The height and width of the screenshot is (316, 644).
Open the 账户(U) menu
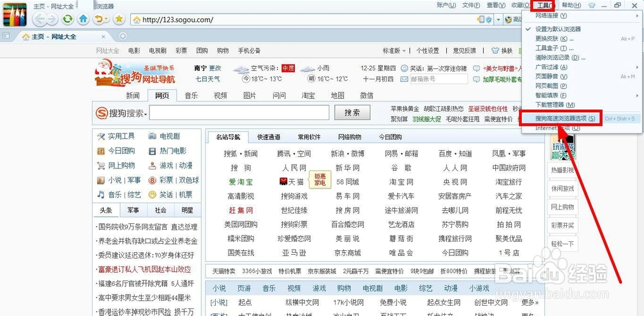tap(446, 5)
